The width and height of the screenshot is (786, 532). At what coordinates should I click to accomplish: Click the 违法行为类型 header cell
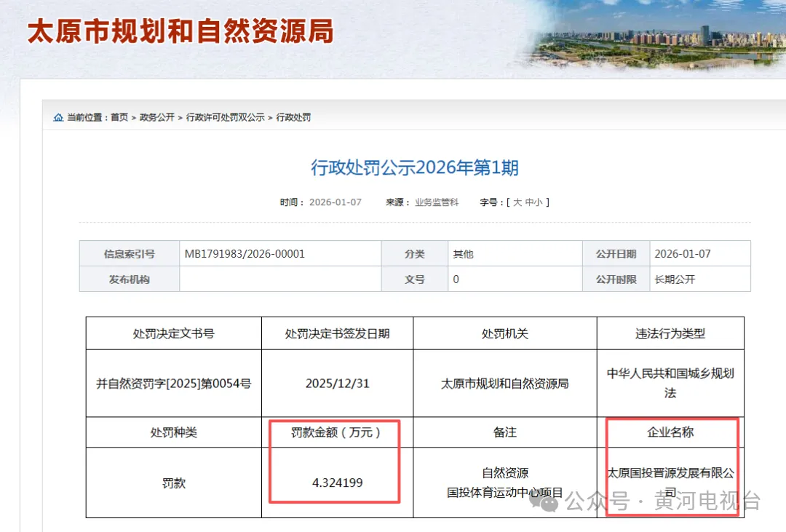point(670,333)
